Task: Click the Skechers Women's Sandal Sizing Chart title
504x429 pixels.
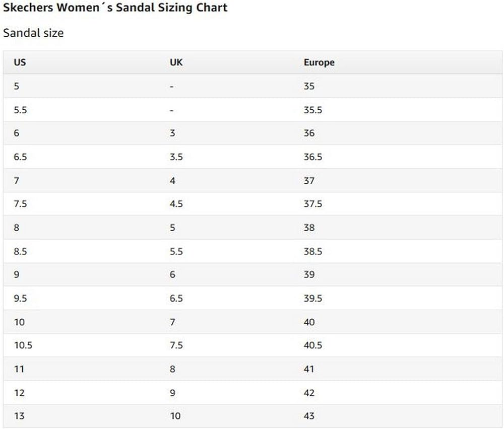Action: coord(115,8)
